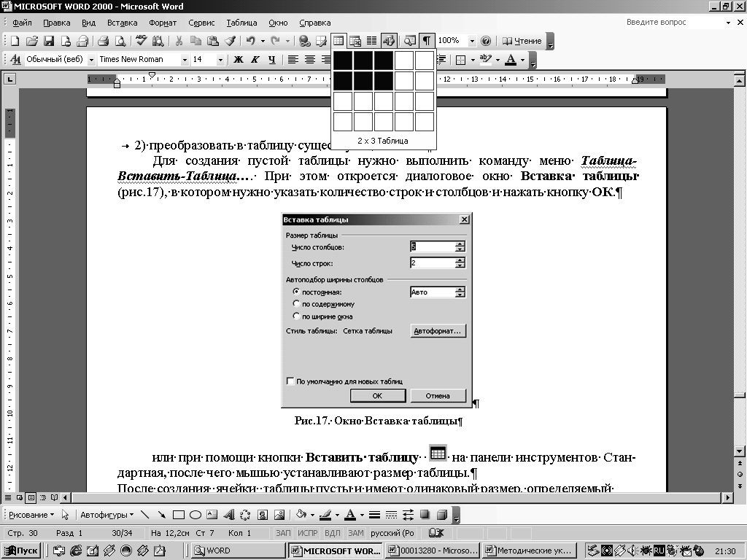Open Print Preview from toolbar
The height and width of the screenshot is (560, 747).
tap(120, 41)
